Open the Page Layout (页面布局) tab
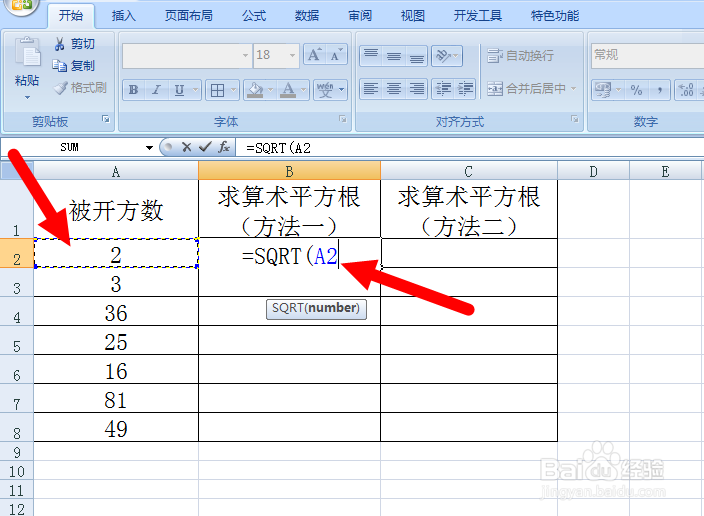 189,16
